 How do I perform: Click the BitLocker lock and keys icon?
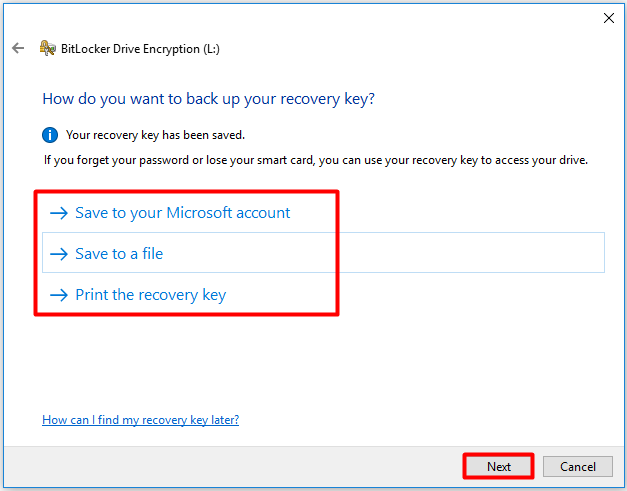(48, 48)
